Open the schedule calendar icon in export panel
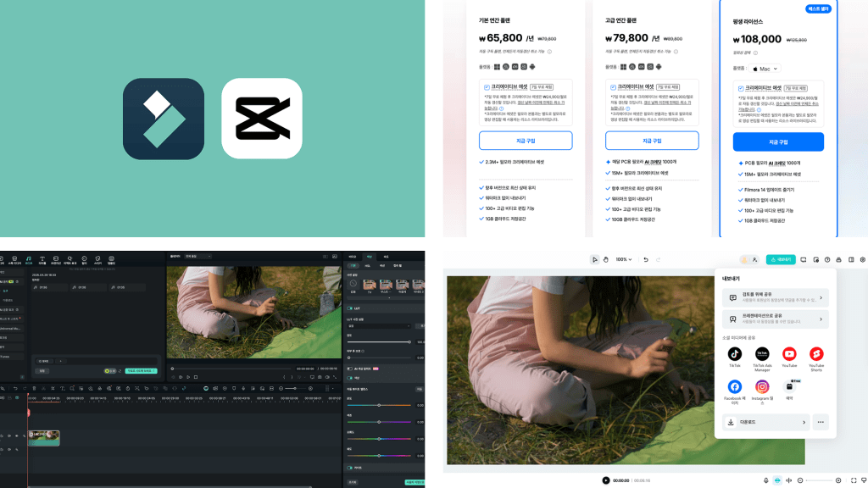 789,386
